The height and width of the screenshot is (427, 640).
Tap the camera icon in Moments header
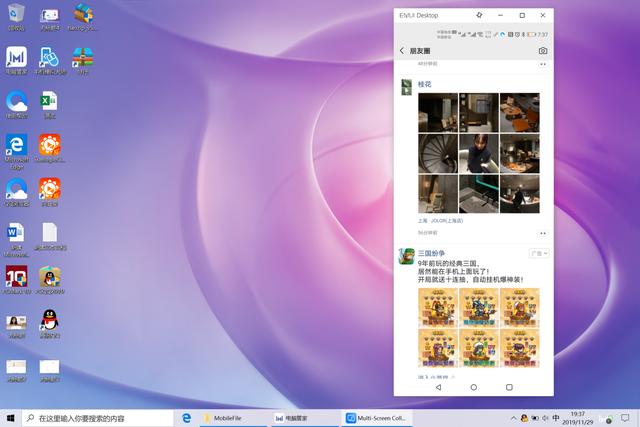pos(542,51)
